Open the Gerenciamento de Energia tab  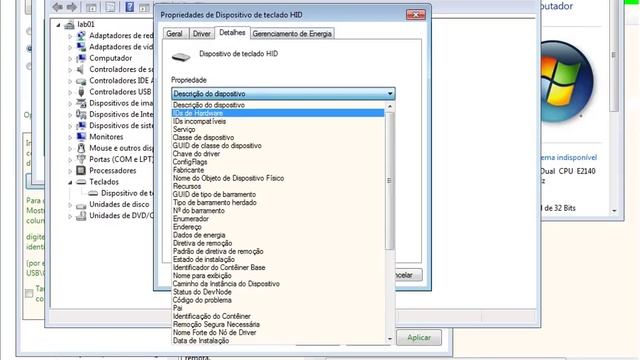click(x=292, y=33)
